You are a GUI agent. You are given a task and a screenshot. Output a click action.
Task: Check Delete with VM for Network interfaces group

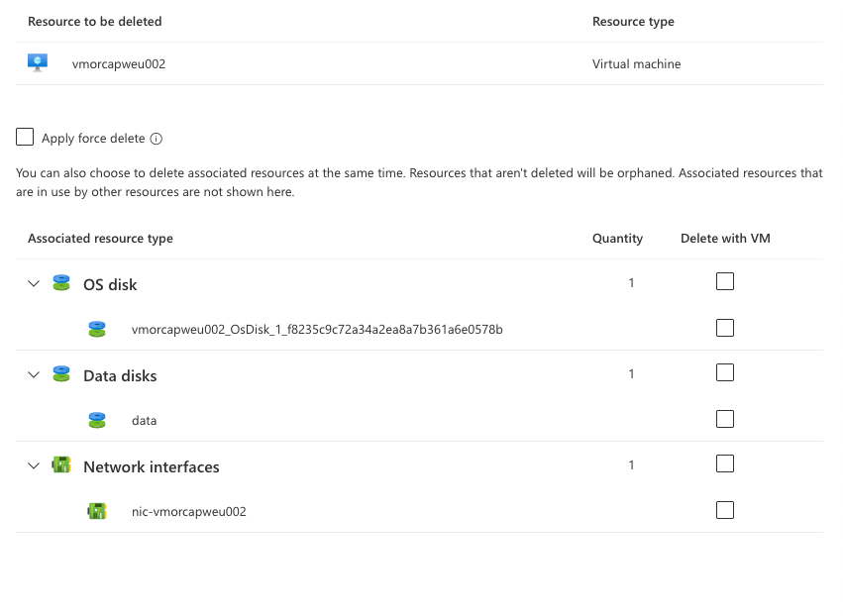(x=725, y=464)
